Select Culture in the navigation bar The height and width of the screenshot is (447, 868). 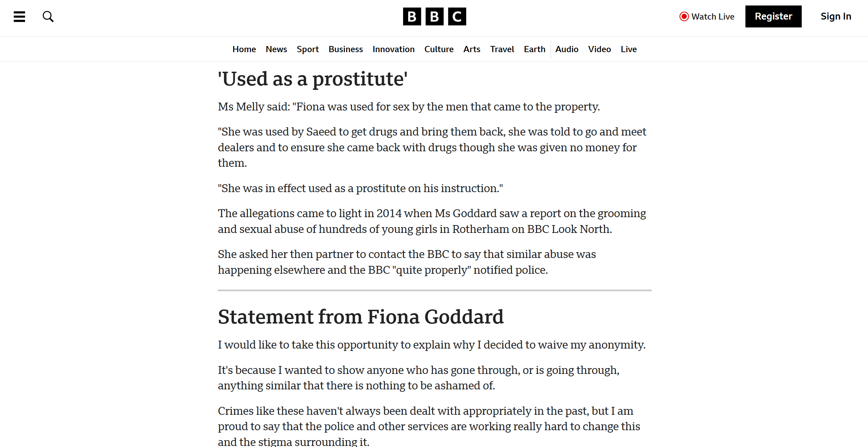click(x=439, y=49)
